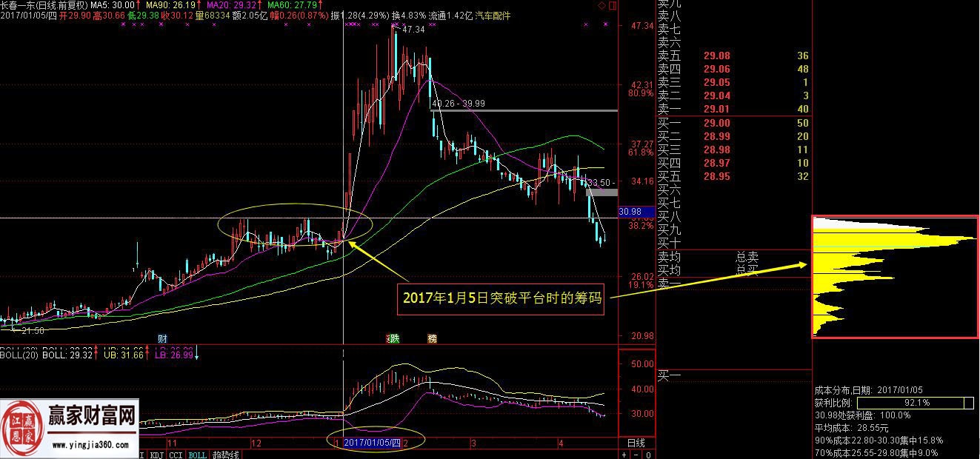Click the highlighted date 2017/01/05/四 on timeline
The image size is (980, 459).
[374, 443]
